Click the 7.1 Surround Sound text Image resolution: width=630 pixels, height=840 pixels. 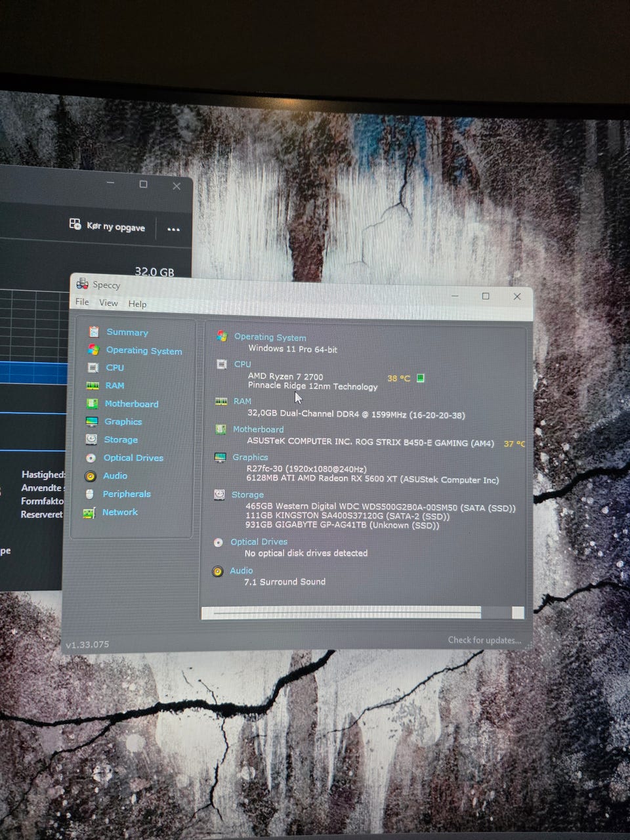(285, 582)
